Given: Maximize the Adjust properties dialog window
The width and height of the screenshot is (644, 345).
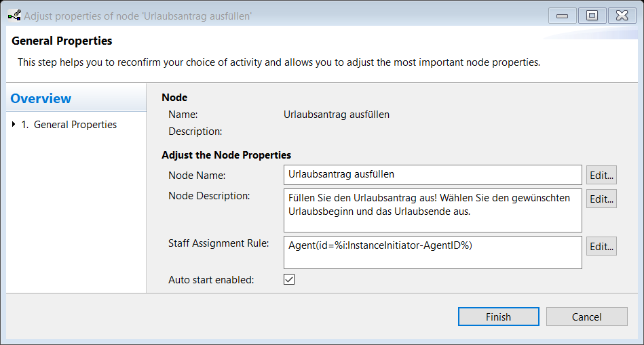Looking at the screenshot, I should (x=592, y=16).
